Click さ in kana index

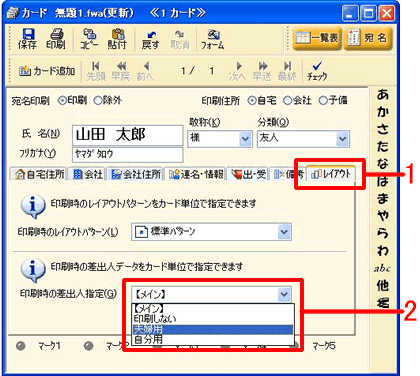383,129
